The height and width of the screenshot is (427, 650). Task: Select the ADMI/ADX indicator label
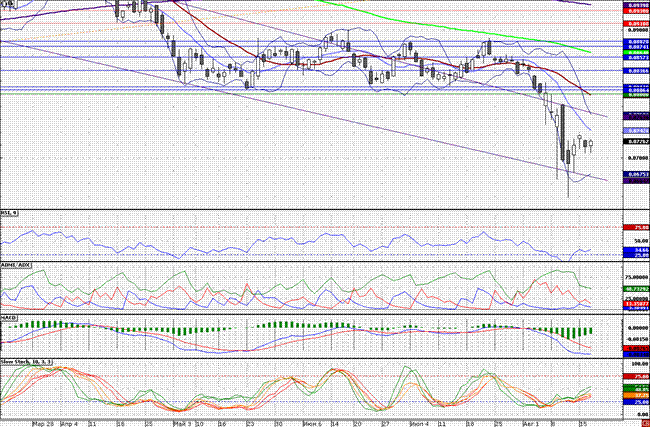tap(14, 264)
